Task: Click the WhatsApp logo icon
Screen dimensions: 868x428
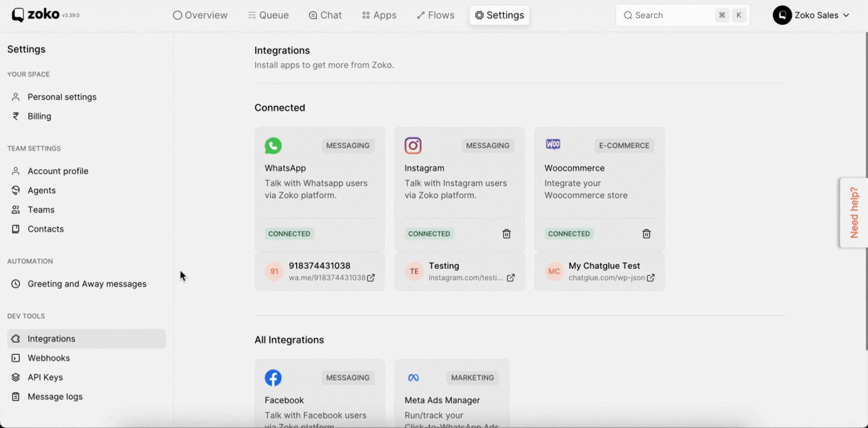Action: (273, 145)
